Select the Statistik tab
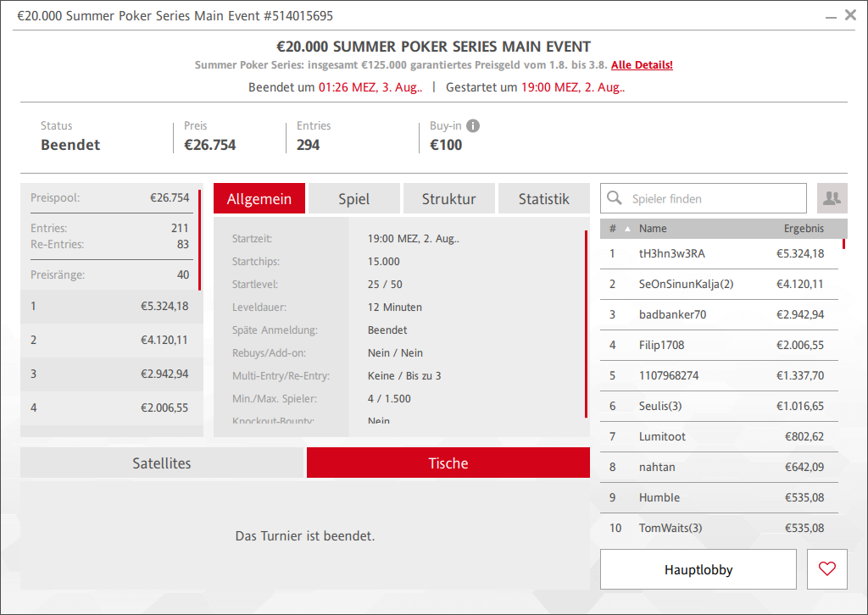This screenshot has height=615, width=868. [x=543, y=199]
